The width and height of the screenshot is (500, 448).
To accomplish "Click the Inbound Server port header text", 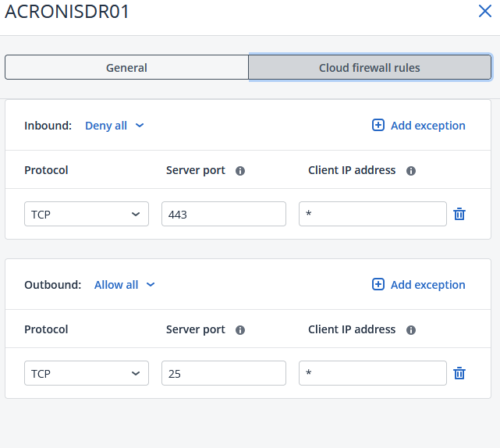I will pos(196,170).
